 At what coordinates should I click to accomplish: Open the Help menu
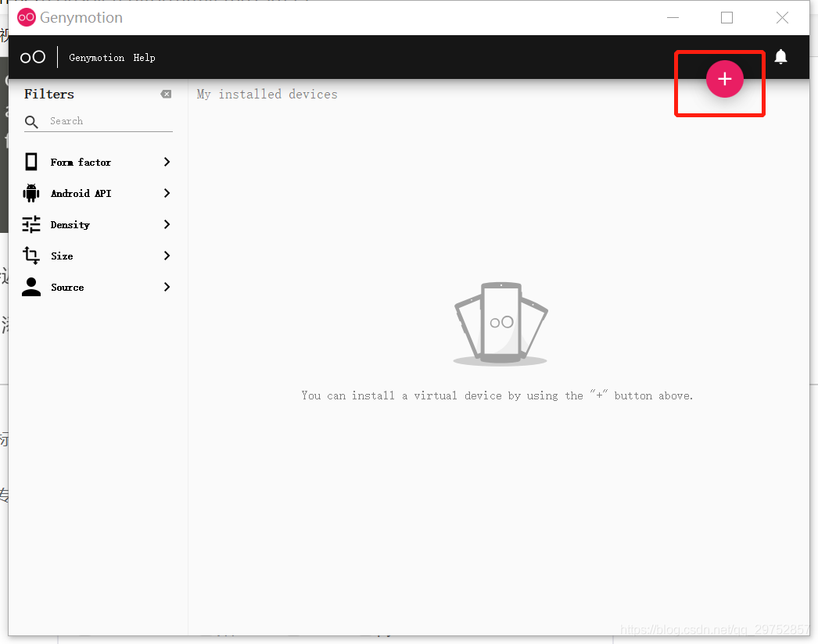point(144,57)
